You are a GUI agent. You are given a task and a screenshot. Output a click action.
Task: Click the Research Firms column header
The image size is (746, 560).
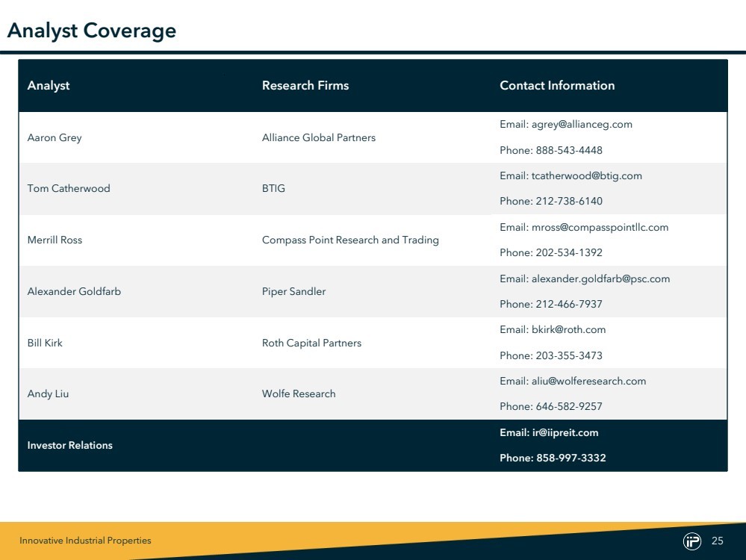click(305, 85)
